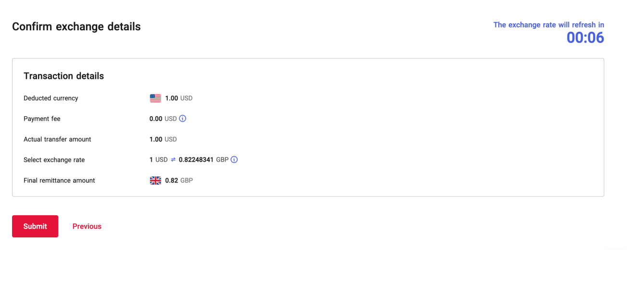Viewport: 644px width, 284px height.
Task: Click the Transaction details section title
Action: click(63, 76)
